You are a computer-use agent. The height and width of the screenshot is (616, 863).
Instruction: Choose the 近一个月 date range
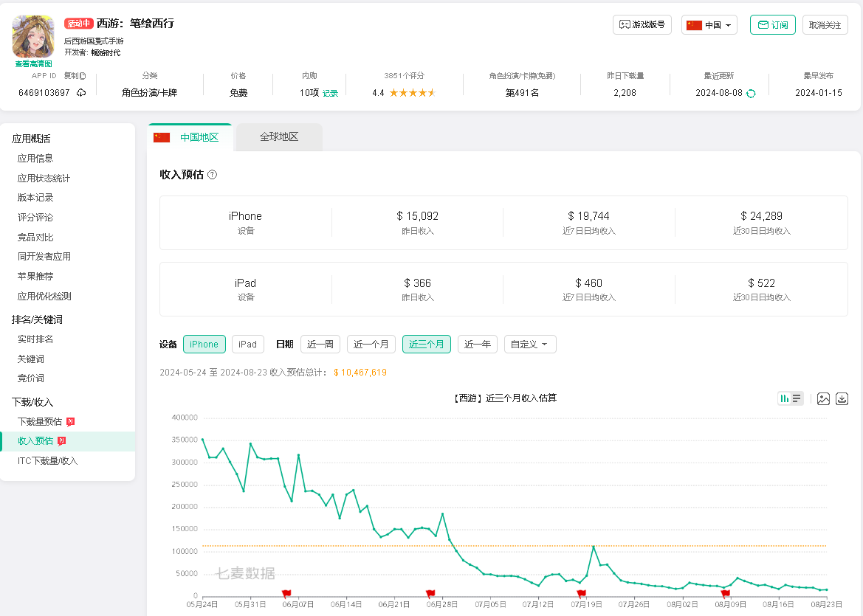371,345
